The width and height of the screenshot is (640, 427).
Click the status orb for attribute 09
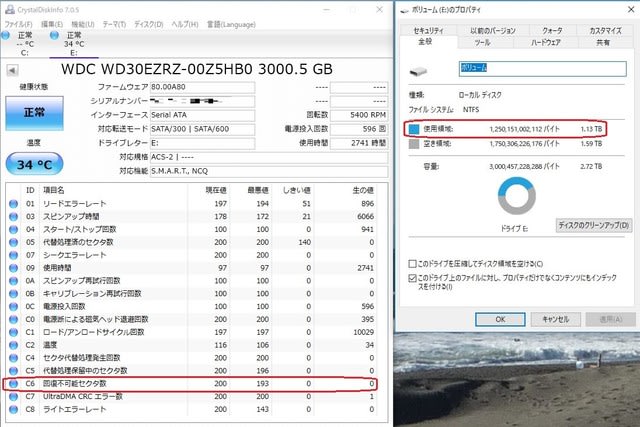(x=13, y=268)
